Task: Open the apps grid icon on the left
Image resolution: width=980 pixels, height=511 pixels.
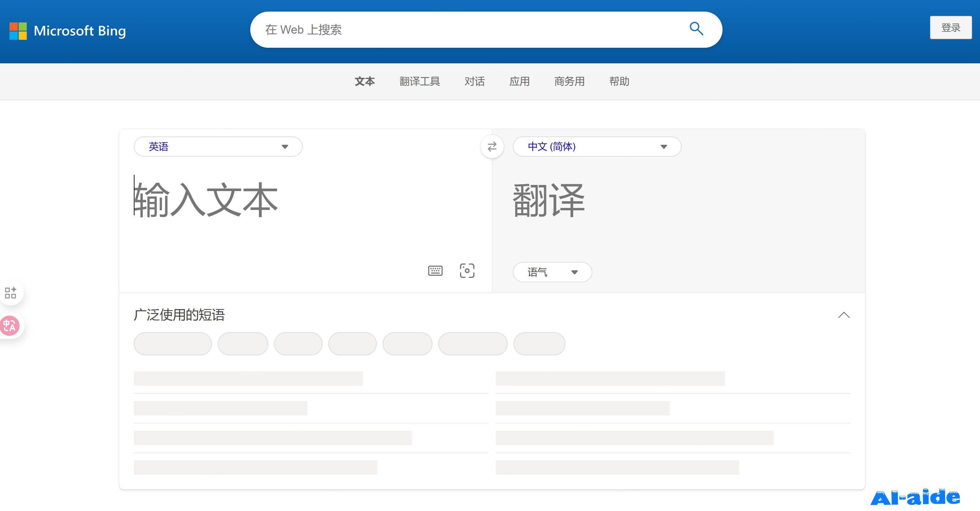Action: (10, 292)
